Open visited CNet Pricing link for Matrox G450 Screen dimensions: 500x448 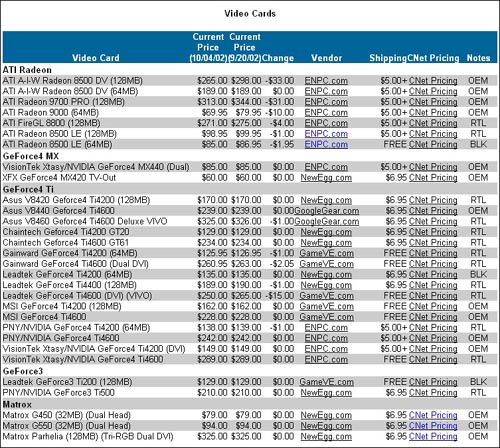[x=433, y=415]
